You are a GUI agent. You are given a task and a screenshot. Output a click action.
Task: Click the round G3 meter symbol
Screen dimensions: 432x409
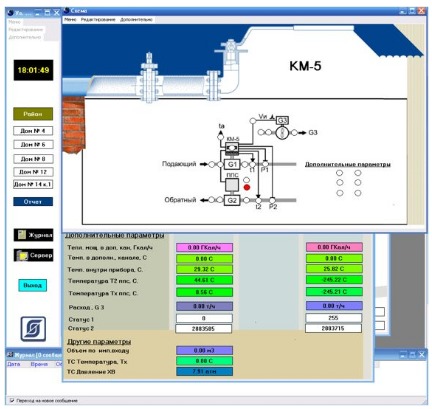pyautogui.click(x=282, y=133)
